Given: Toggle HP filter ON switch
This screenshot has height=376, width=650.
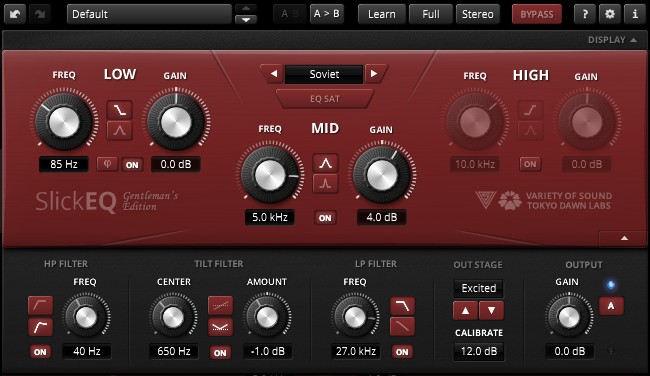Looking at the screenshot, I should [40, 352].
